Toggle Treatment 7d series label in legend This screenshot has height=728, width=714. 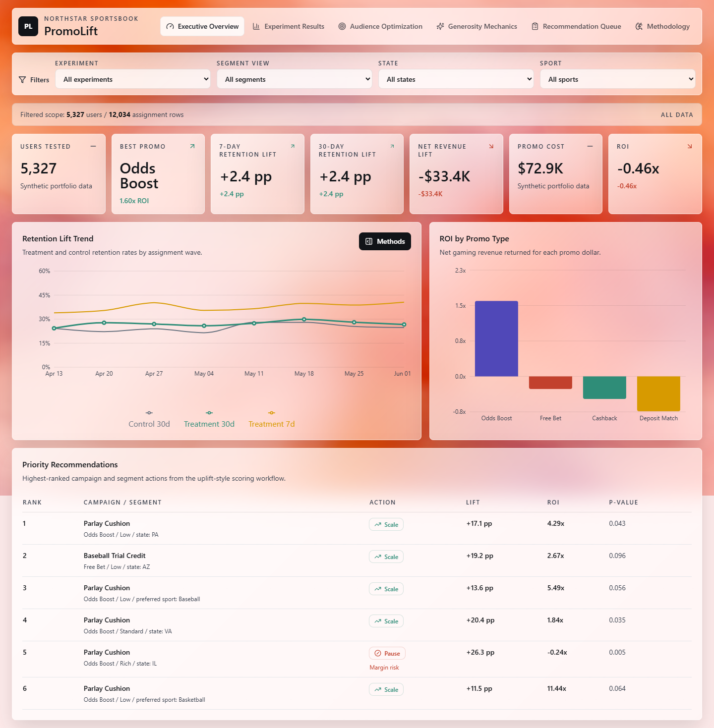pyautogui.click(x=272, y=424)
